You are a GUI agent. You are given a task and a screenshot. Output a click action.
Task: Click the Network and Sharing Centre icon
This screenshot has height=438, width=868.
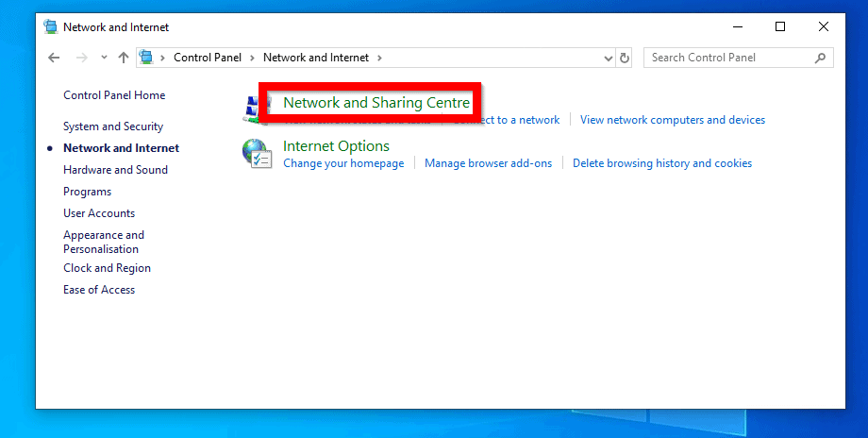(252, 108)
